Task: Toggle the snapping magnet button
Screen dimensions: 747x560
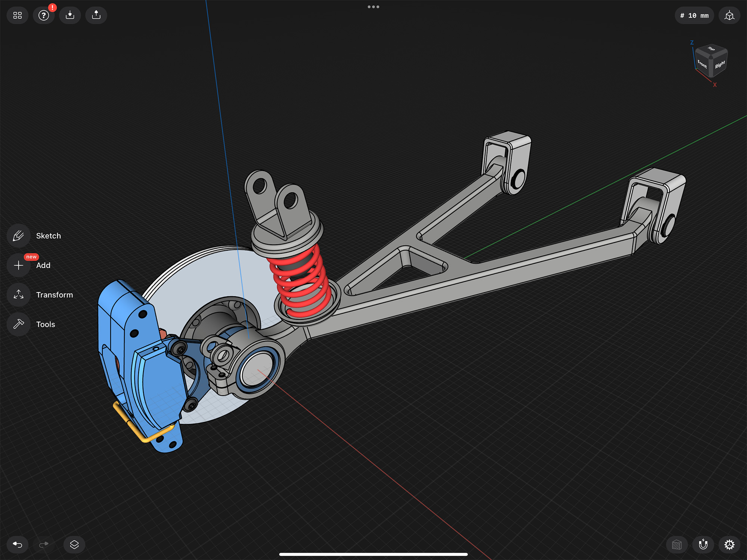Action: point(703,544)
